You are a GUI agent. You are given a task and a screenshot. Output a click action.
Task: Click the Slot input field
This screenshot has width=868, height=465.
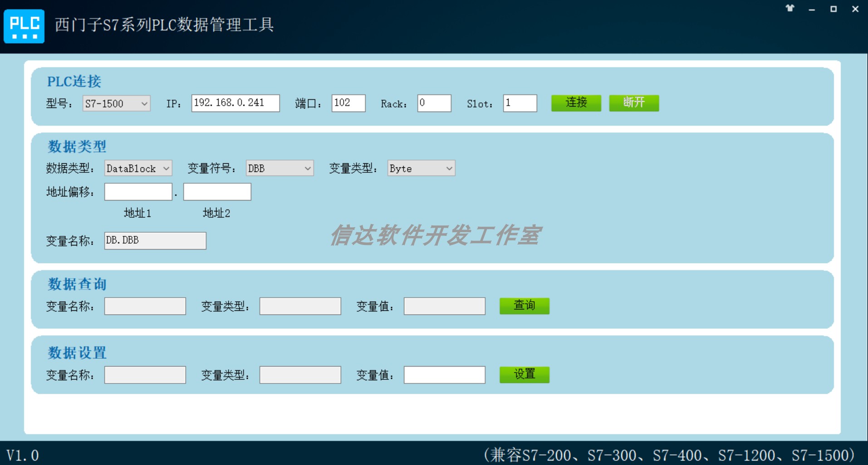[520, 103]
